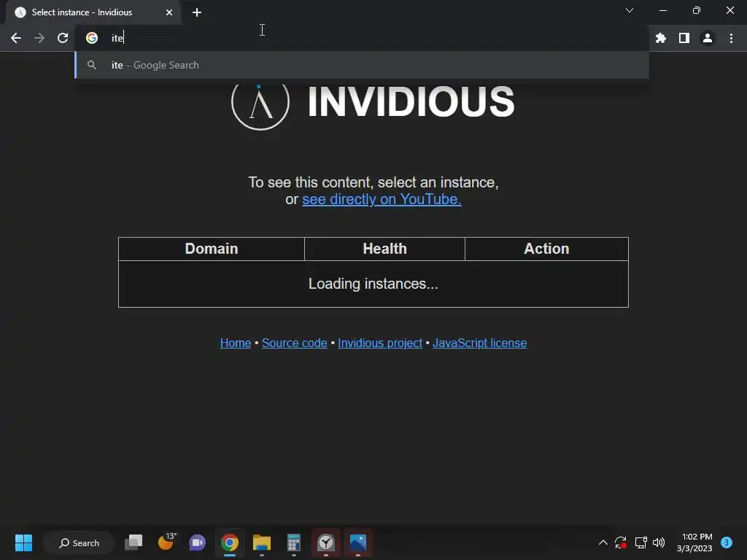Open the Home link
The image size is (747, 560).
236,343
